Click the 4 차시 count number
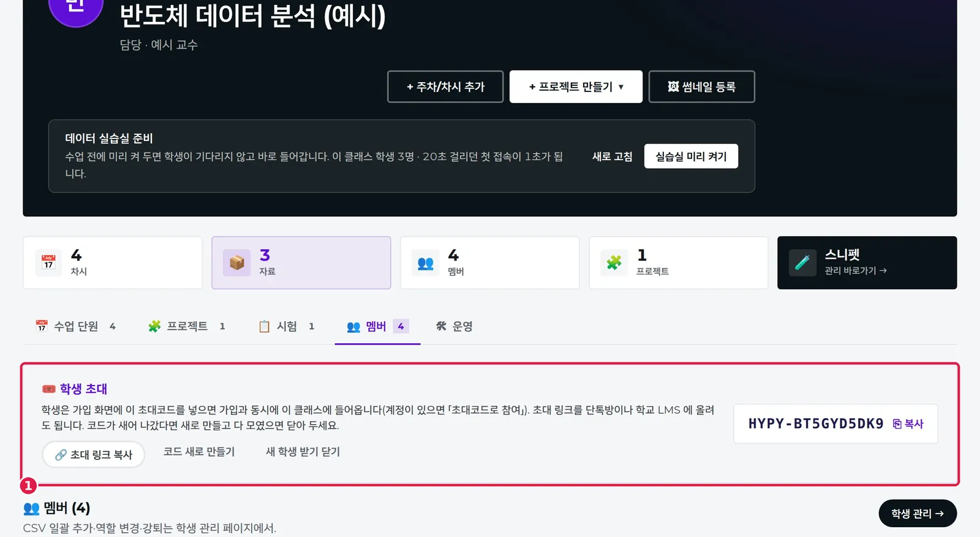 76,255
